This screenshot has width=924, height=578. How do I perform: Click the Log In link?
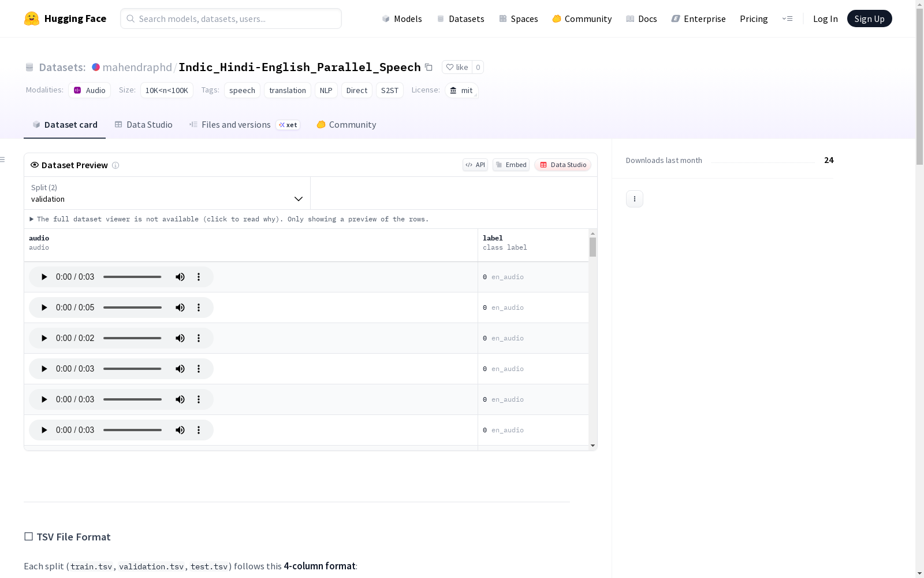pos(825,18)
